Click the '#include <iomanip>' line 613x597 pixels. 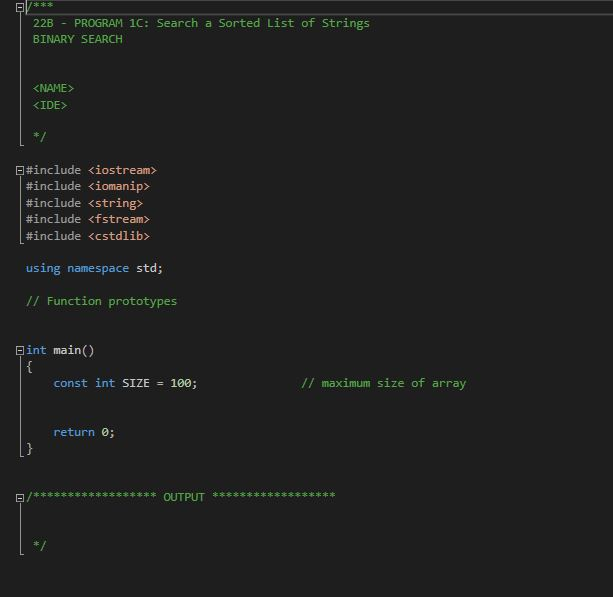pyautogui.click(x=88, y=186)
